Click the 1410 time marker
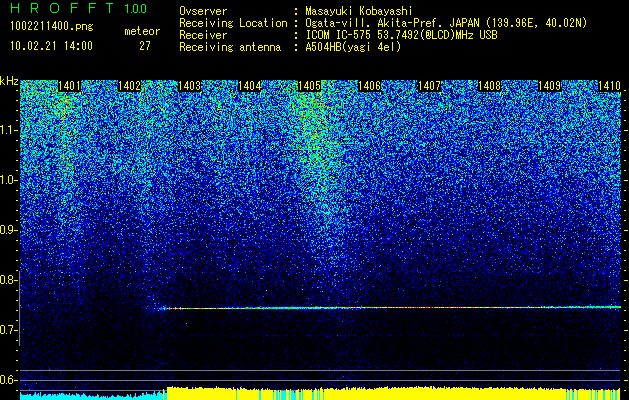 [x=609, y=86]
